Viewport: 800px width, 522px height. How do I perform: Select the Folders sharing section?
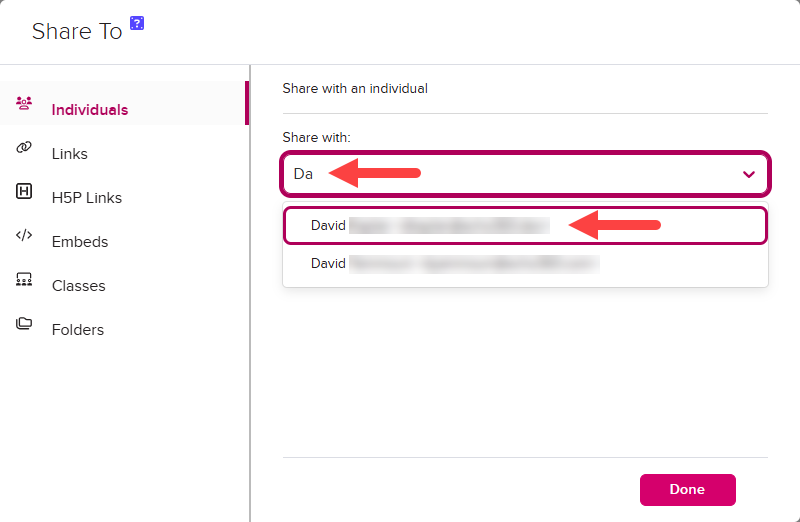point(78,330)
